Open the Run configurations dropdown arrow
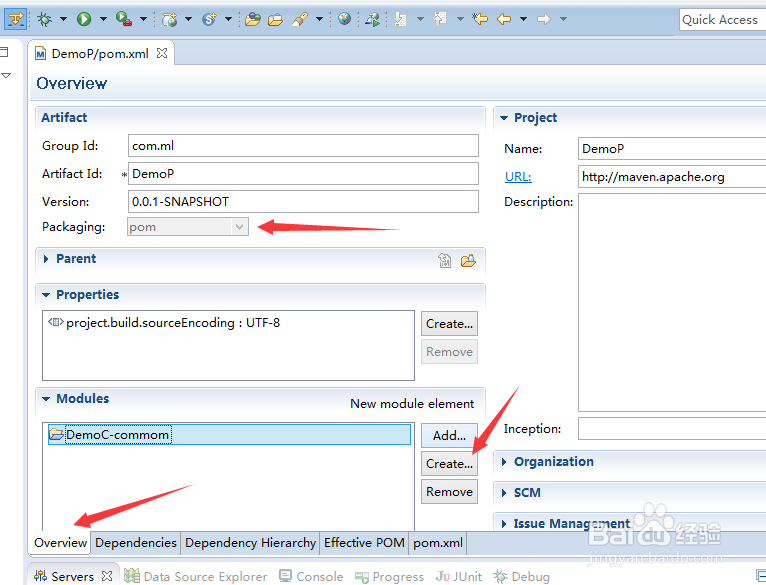The height and width of the screenshot is (585, 766). point(103,19)
